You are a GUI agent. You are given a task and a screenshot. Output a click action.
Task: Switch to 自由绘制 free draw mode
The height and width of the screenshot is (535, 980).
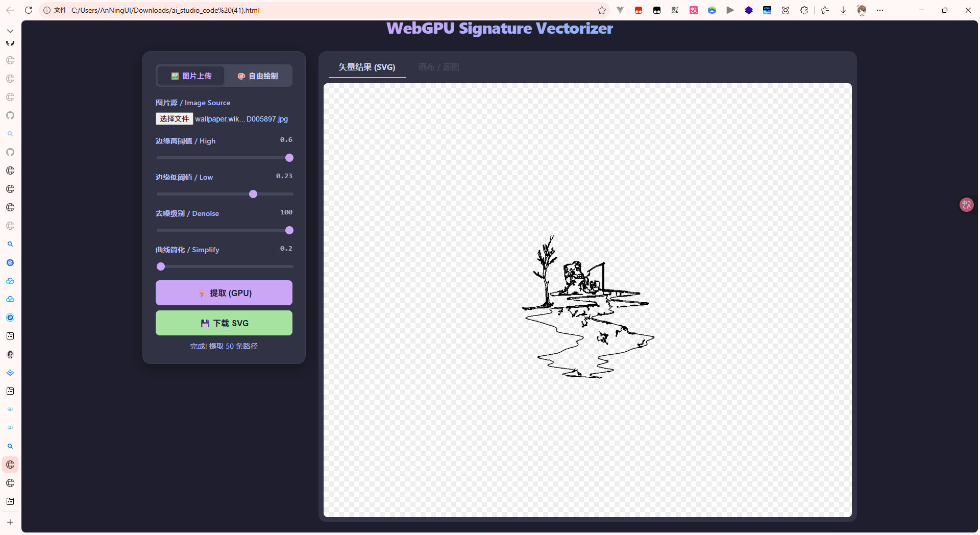click(x=258, y=76)
